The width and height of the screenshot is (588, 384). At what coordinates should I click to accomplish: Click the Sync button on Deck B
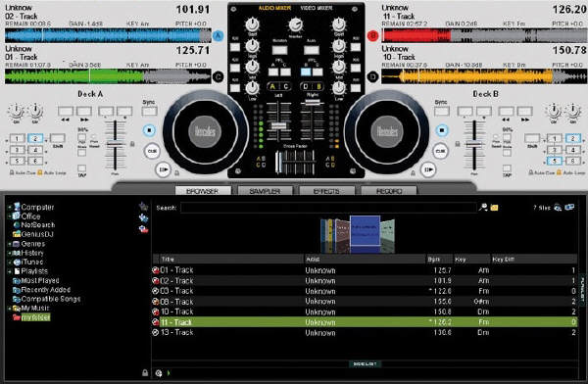pyautogui.click(x=442, y=111)
